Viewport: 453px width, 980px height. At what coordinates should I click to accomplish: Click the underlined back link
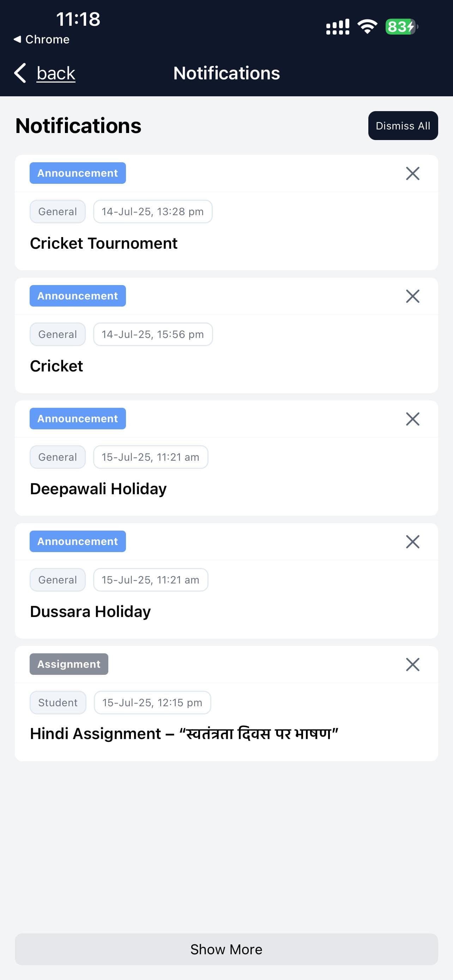click(x=56, y=73)
